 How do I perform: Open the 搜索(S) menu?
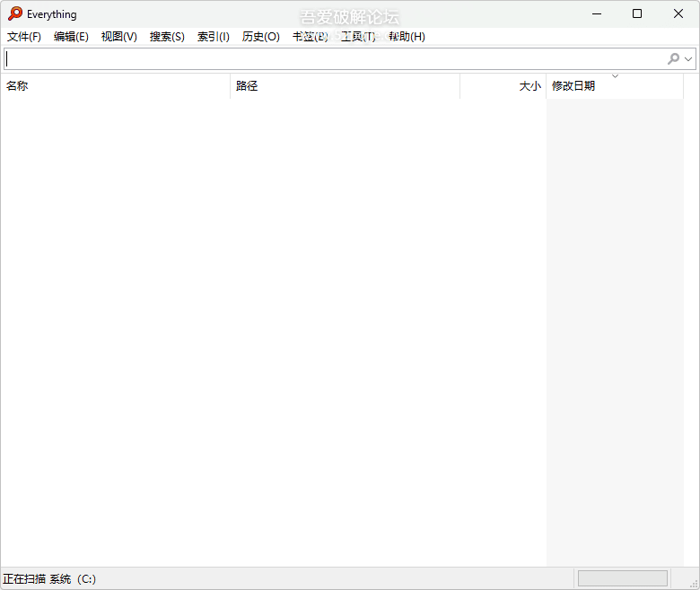[x=167, y=37]
